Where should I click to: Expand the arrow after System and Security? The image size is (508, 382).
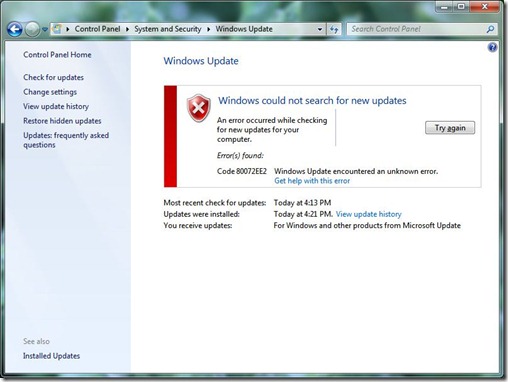coord(208,29)
